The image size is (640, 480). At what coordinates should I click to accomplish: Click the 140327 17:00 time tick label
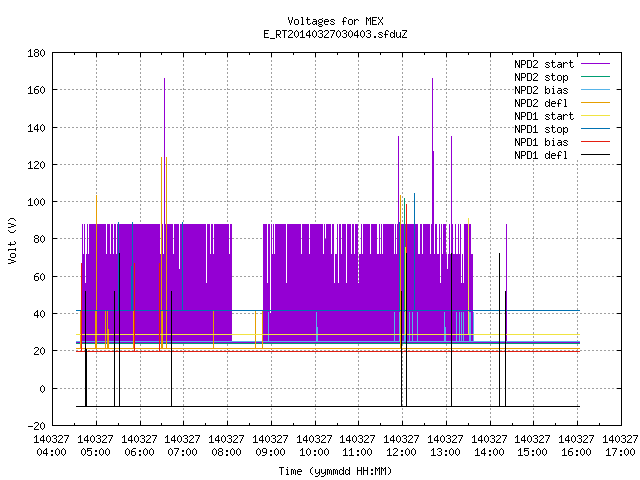(620, 446)
